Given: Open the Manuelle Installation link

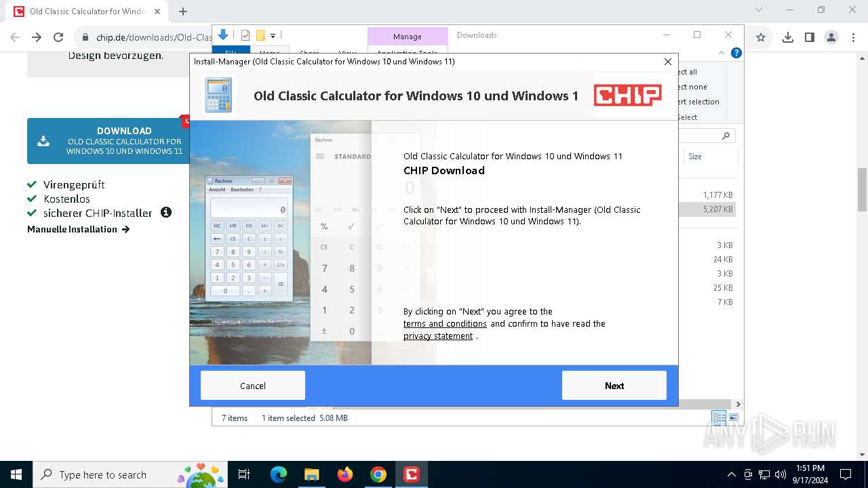Looking at the screenshot, I should pos(79,229).
